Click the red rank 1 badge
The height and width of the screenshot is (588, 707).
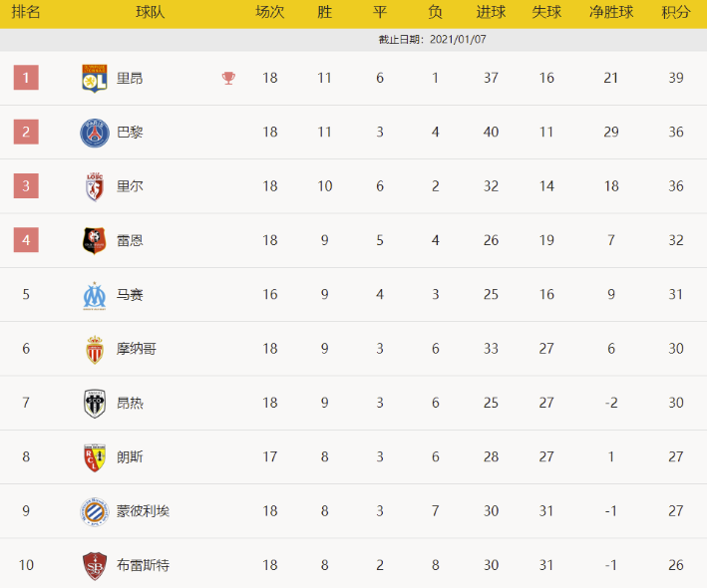pos(26,78)
